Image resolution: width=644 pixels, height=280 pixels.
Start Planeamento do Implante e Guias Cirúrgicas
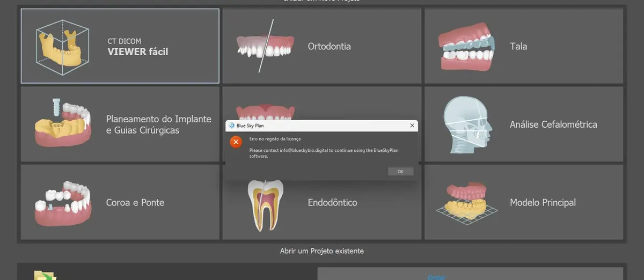click(159, 124)
